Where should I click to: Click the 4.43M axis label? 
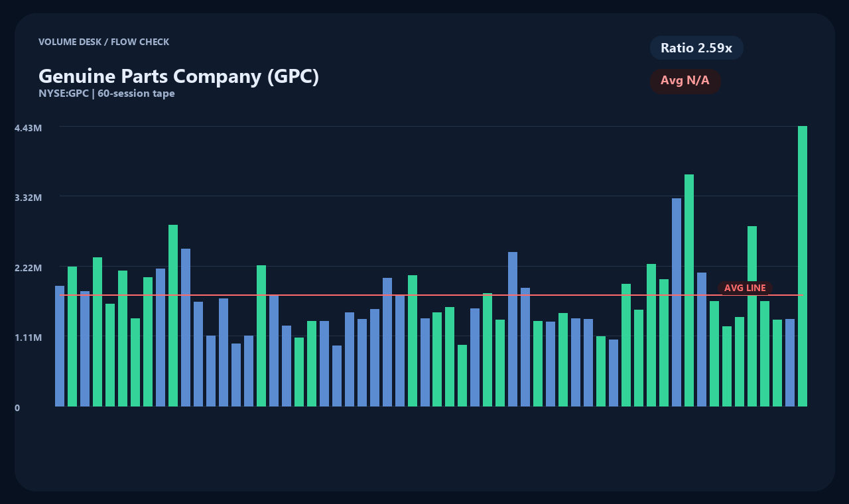click(29, 127)
